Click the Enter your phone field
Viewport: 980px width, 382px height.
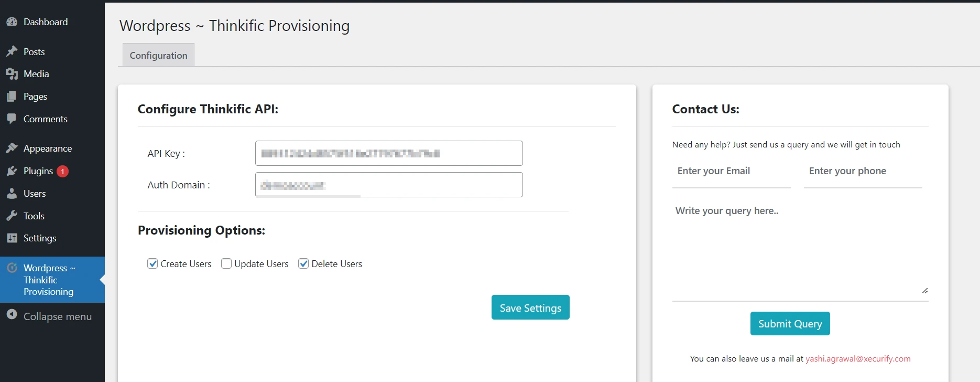coord(863,171)
